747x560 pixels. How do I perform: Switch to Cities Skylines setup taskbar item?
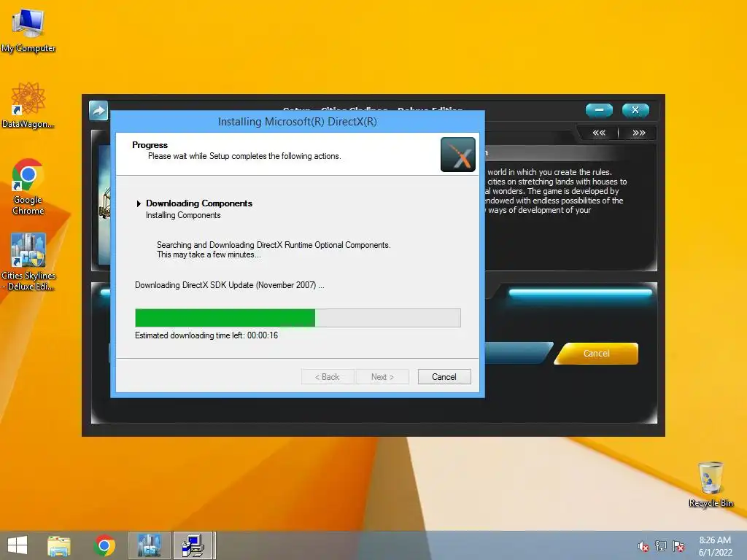[x=149, y=545]
